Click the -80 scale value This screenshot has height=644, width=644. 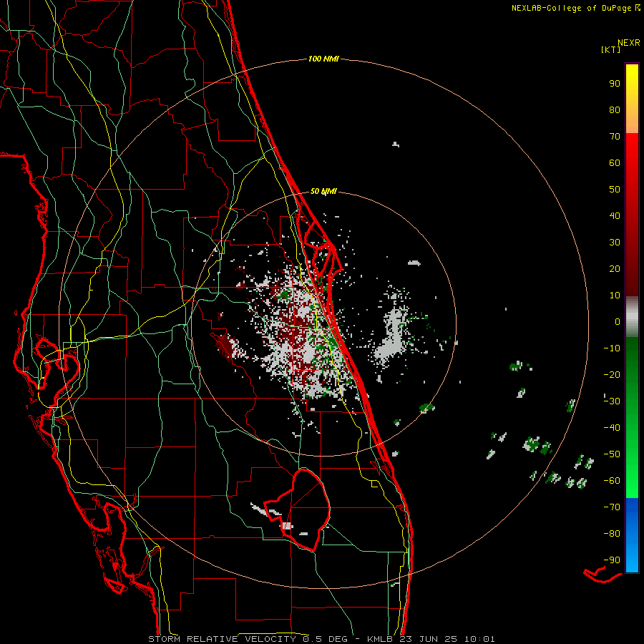coord(612,534)
